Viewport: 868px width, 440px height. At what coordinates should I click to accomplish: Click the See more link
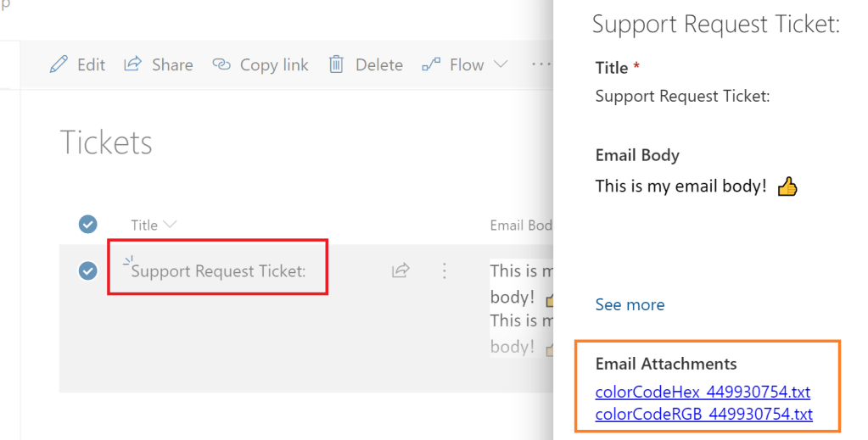[630, 304]
